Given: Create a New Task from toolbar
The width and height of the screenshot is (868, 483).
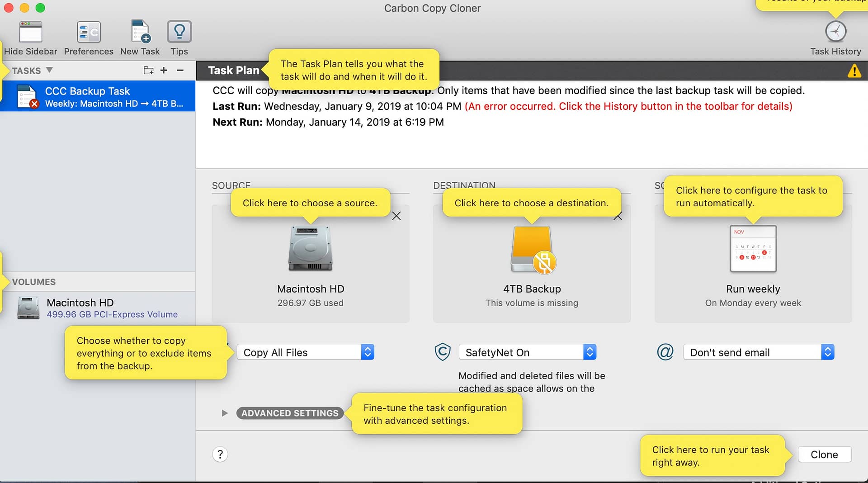Looking at the screenshot, I should [x=140, y=32].
